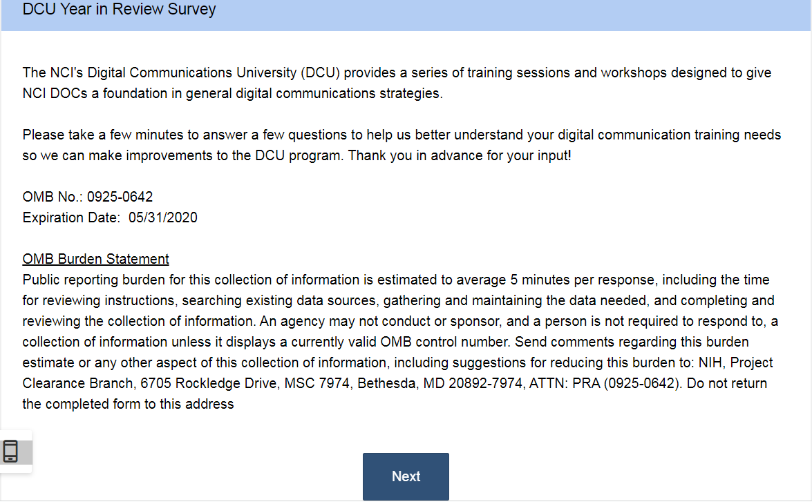Click the Expiration Date 05/31/2020 text
Screen dimensions: 812x504
point(110,218)
